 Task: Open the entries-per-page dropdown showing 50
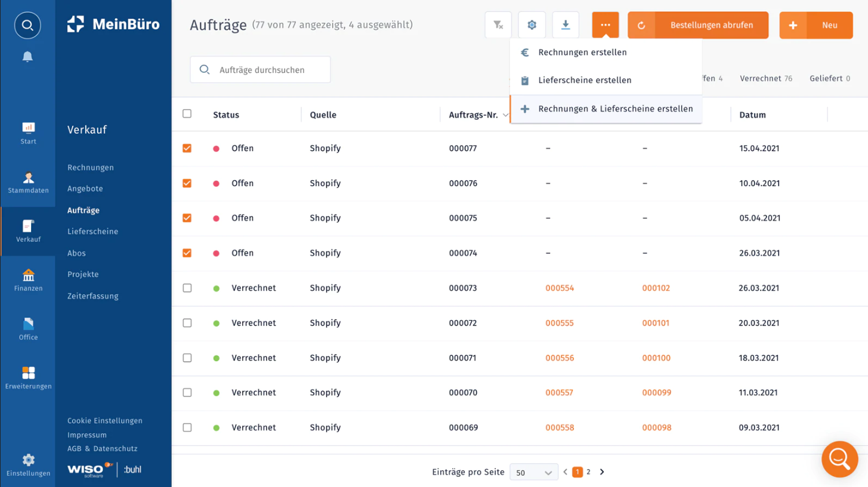[x=533, y=472]
